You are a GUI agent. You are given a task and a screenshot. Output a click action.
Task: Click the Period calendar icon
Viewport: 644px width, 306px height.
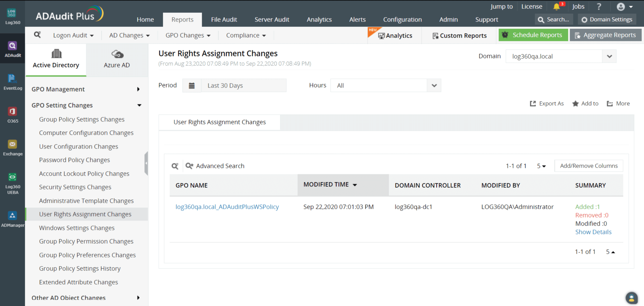pos(191,86)
